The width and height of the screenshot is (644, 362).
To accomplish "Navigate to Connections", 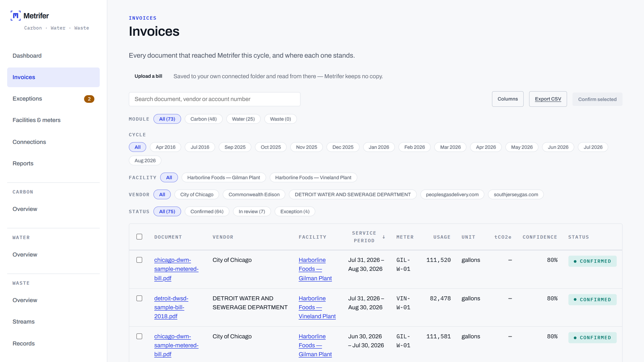I will [x=53, y=142].
